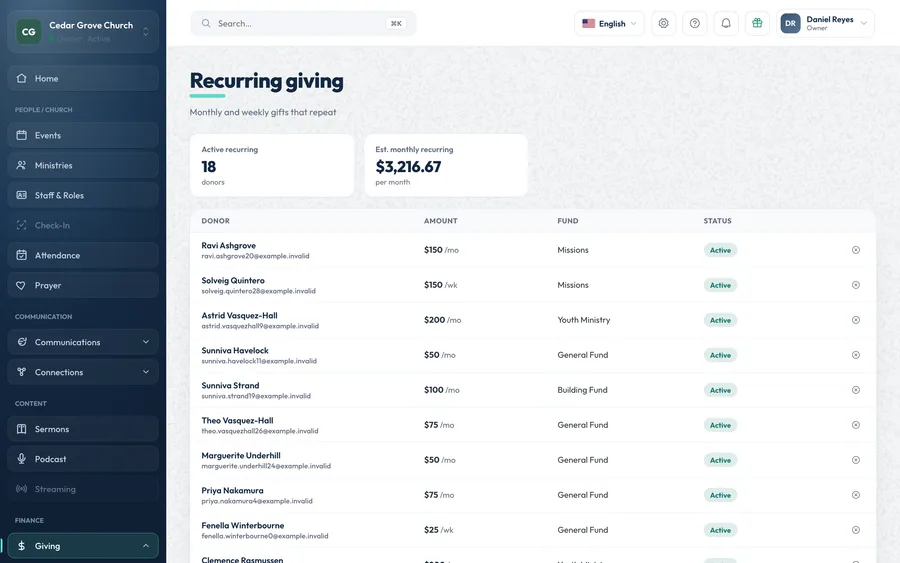
Task: Open help question mark icon
Action: point(695,24)
